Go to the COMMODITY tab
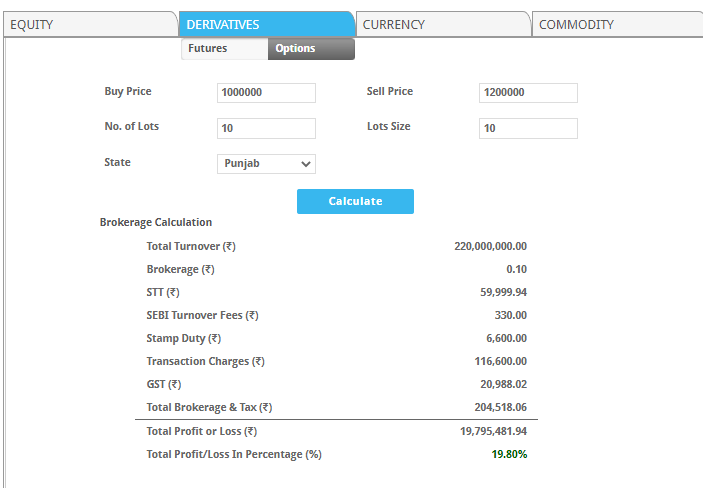 point(615,24)
